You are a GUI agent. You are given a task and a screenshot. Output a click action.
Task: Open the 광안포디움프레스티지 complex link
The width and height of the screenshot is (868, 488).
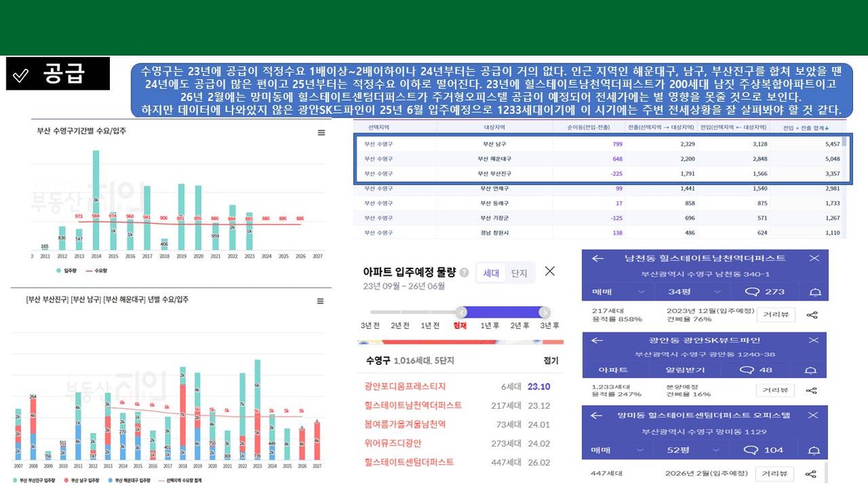click(405, 387)
